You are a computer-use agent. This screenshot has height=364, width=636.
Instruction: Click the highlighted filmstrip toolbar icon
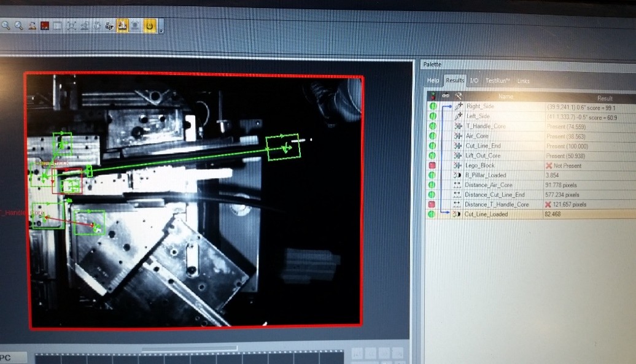pos(122,26)
